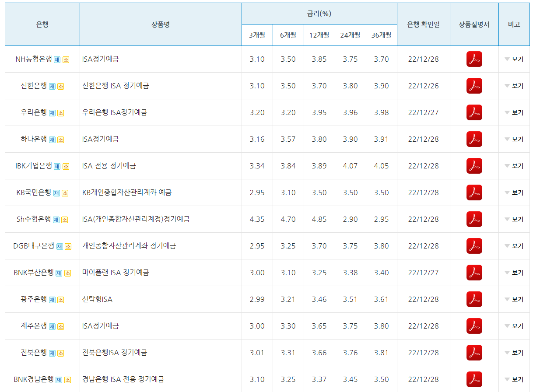Click the blue 재 badge next to 전북은행
This screenshot has height=392, width=533.
point(52,353)
